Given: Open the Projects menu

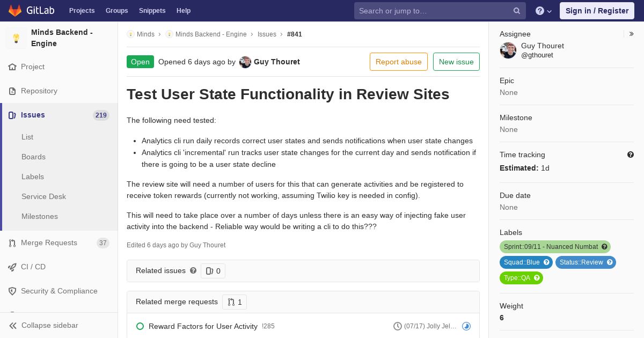Looking at the screenshot, I should click(x=82, y=11).
